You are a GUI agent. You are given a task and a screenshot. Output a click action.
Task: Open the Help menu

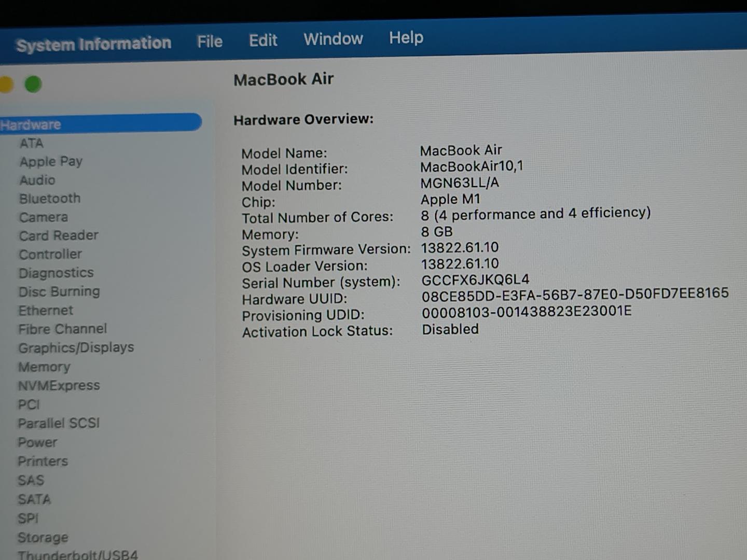click(406, 38)
